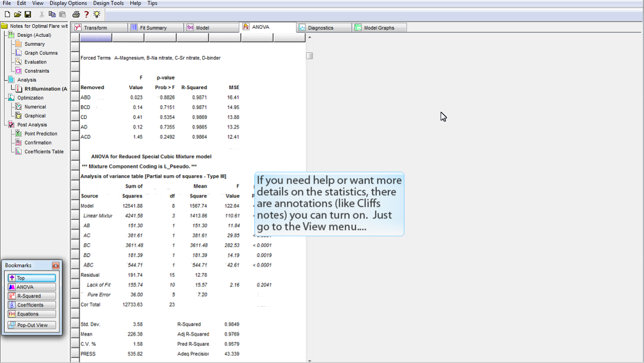Click the Pop-Out View button
Screen dimensions: 644x363
[32, 325]
